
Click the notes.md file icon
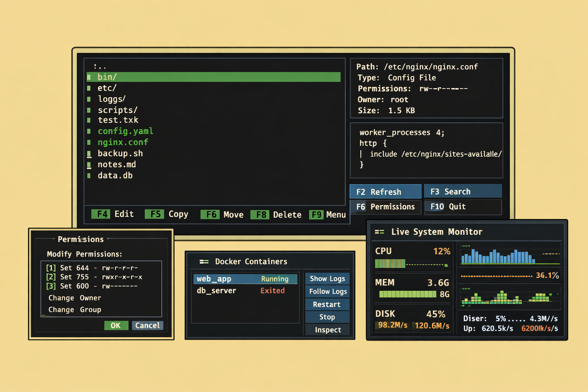point(89,164)
